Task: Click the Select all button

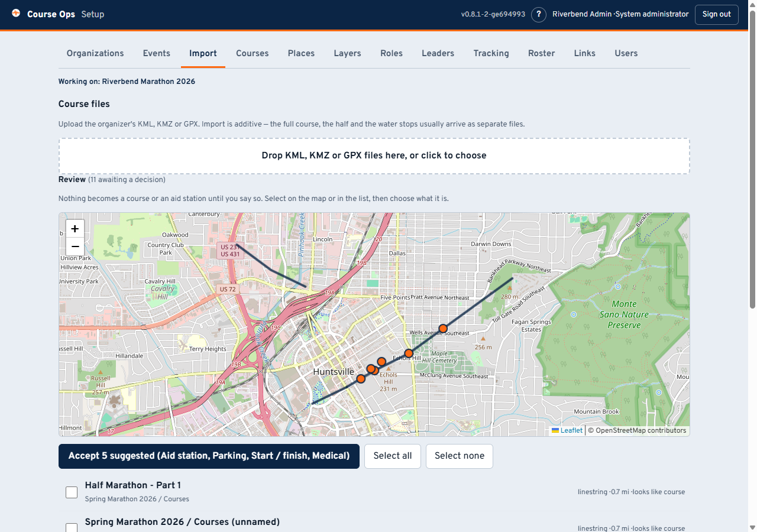Action: click(x=393, y=456)
